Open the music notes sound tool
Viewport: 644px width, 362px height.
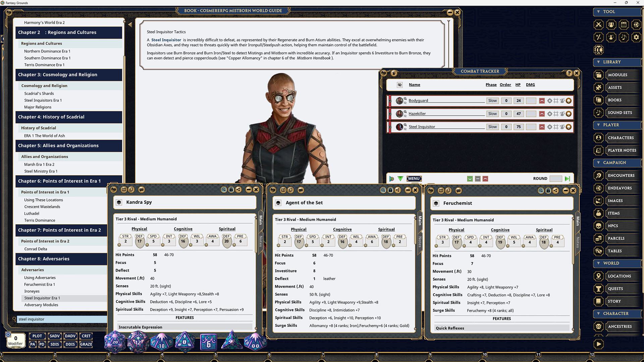[x=624, y=37]
